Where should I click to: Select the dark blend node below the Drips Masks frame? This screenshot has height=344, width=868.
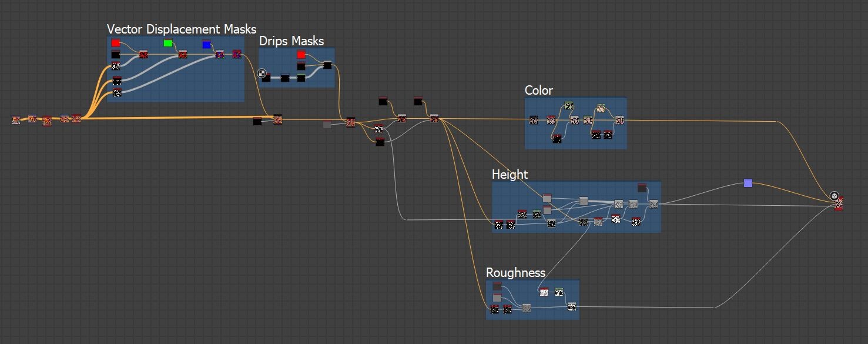coord(257,122)
